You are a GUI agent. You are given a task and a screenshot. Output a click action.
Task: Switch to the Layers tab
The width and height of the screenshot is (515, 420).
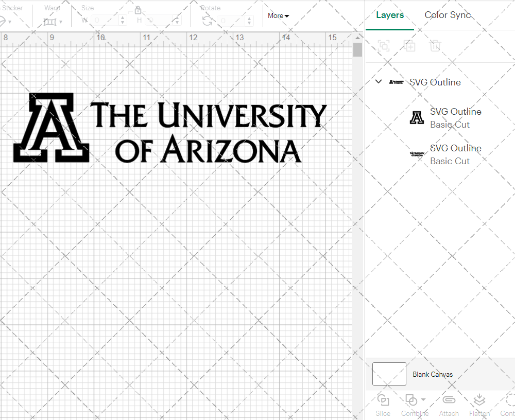tap(390, 15)
